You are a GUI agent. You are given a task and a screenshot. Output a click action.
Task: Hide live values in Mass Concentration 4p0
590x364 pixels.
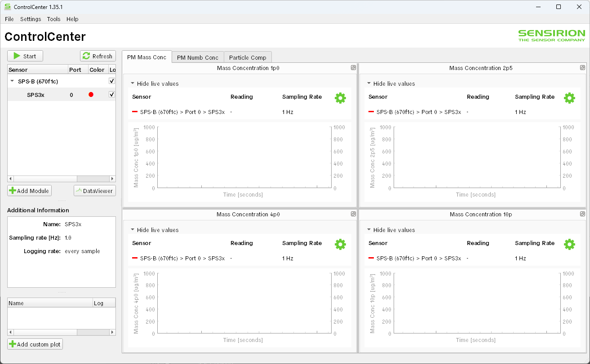pyautogui.click(x=155, y=230)
